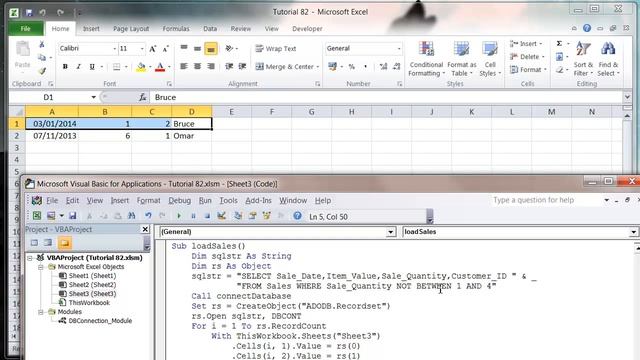
Task: Click the VBA Help question mark icon
Action: click(298, 216)
